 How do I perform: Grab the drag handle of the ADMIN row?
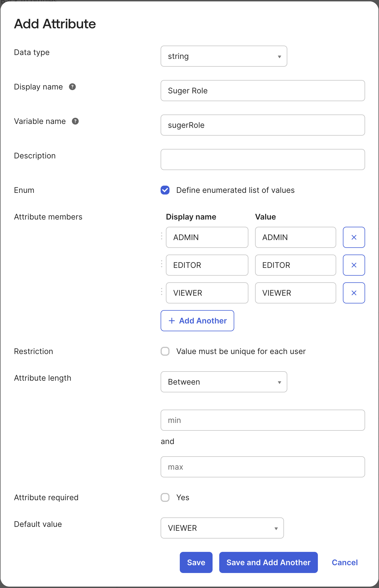click(x=162, y=236)
